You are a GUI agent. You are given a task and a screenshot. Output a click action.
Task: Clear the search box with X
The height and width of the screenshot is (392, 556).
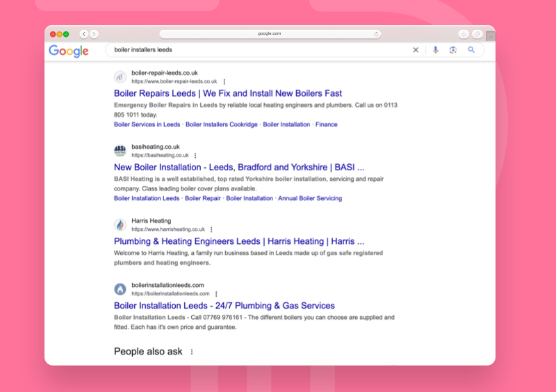click(416, 50)
